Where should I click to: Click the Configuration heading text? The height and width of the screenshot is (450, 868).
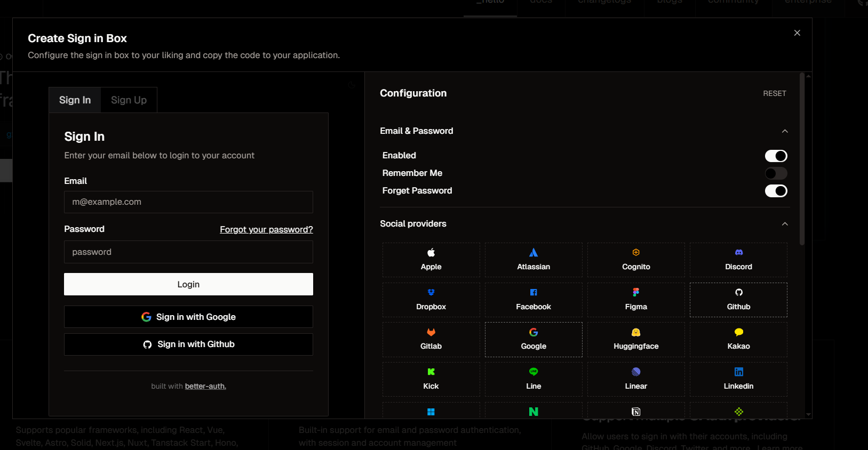click(x=413, y=93)
